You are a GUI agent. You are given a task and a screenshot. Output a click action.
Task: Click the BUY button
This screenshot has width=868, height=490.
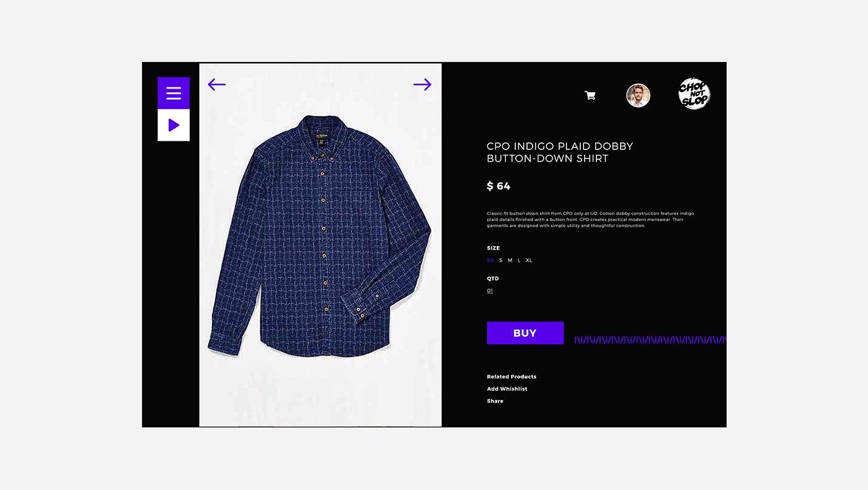525,333
